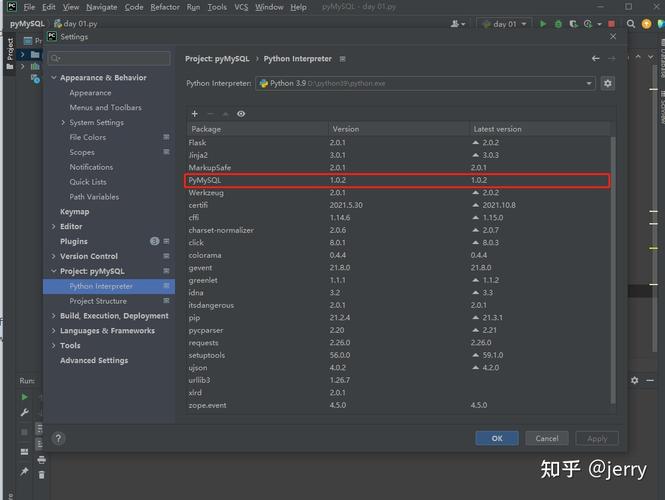Collapse Project: pyMySQL section

click(x=53, y=271)
